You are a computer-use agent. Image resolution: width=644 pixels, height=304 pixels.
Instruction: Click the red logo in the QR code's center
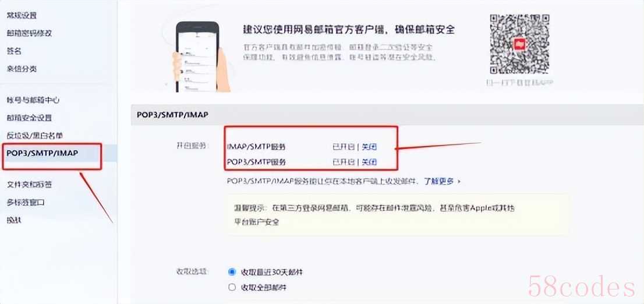[520, 44]
